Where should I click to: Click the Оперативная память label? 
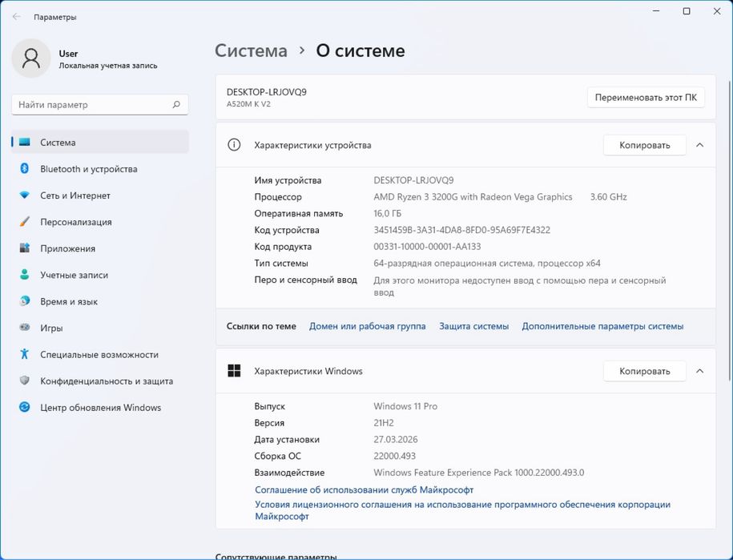[299, 214]
